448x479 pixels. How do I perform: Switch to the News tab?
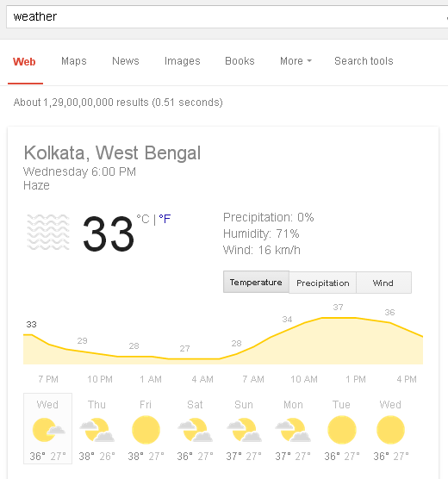(x=126, y=61)
